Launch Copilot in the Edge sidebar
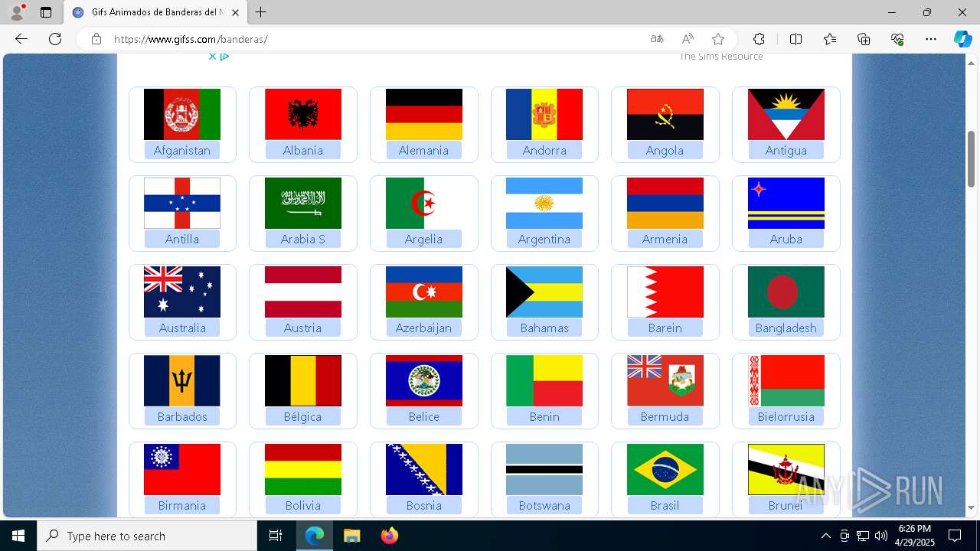This screenshot has height=551, width=980. coord(962,39)
